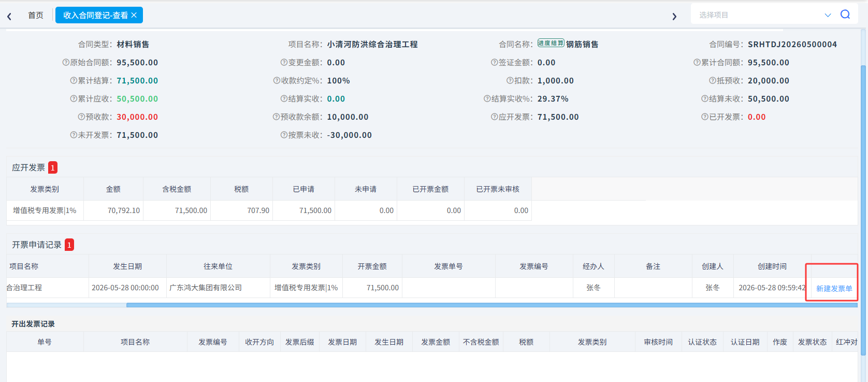The width and height of the screenshot is (868, 382).
Task: Click the 707.90 tax cell
Action: [x=241, y=210]
